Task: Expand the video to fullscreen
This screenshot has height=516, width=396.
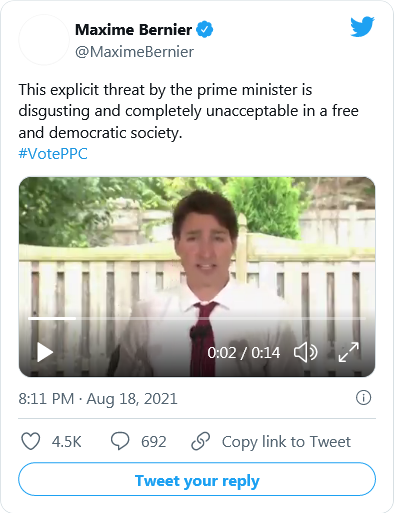Action: [348, 352]
